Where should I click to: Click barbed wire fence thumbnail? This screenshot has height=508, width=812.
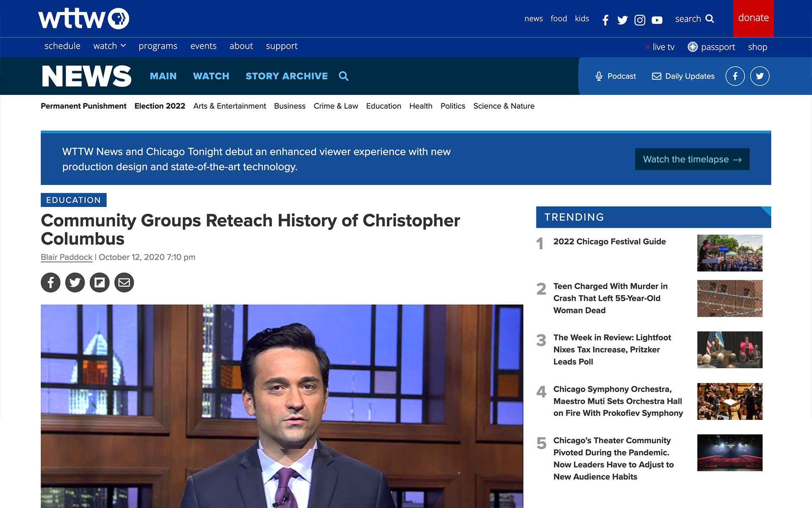click(x=730, y=298)
